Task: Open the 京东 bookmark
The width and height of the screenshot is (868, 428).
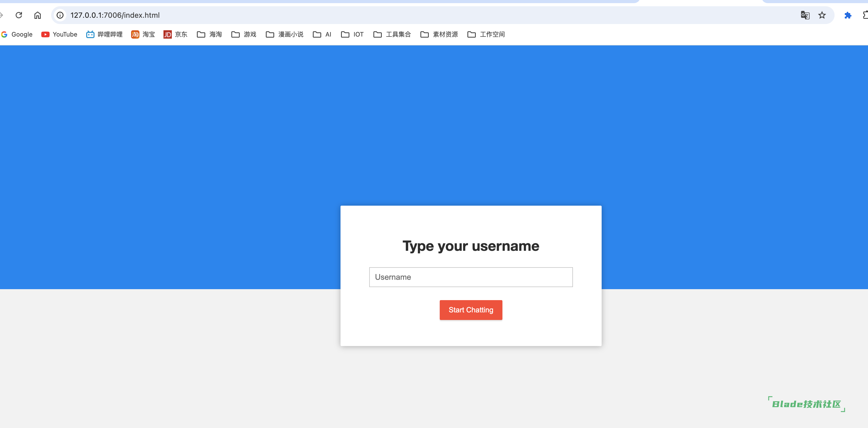Action: tap(175, 34)
